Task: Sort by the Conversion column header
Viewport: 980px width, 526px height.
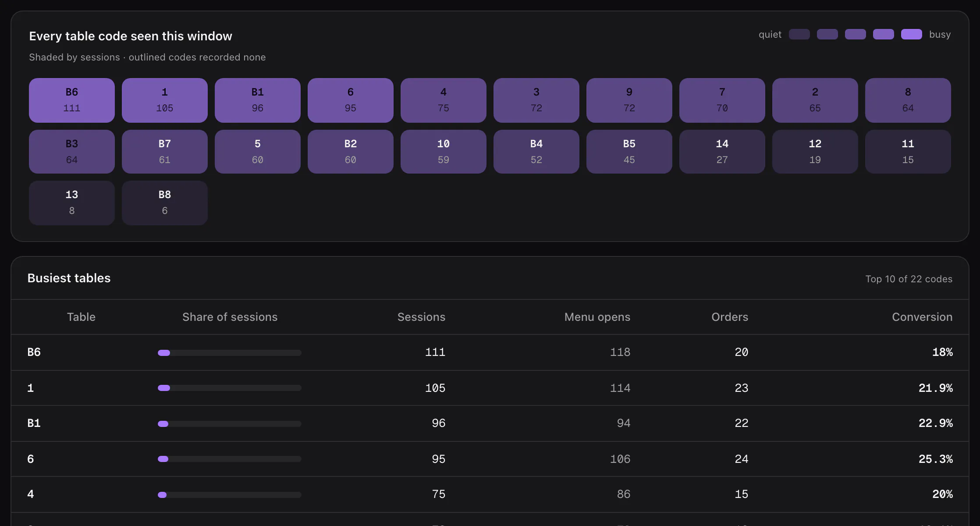Action: 922,317
